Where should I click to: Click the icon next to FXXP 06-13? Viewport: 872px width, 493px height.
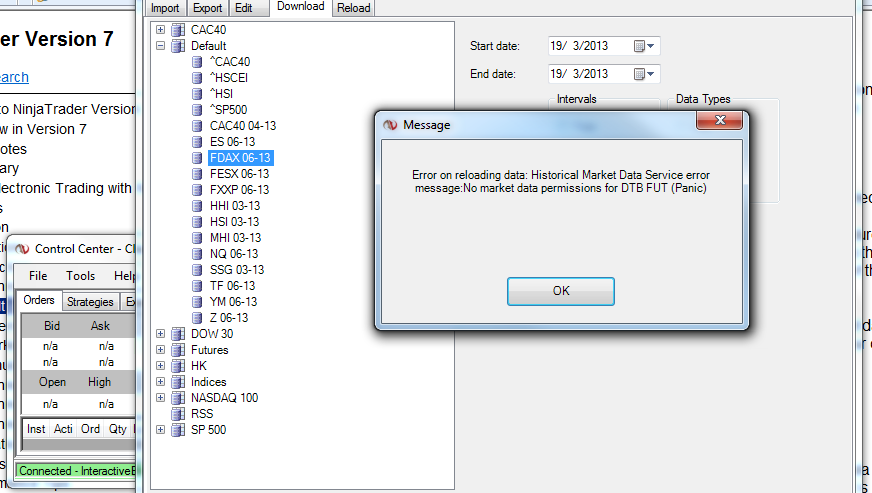[x=197, y=190]
